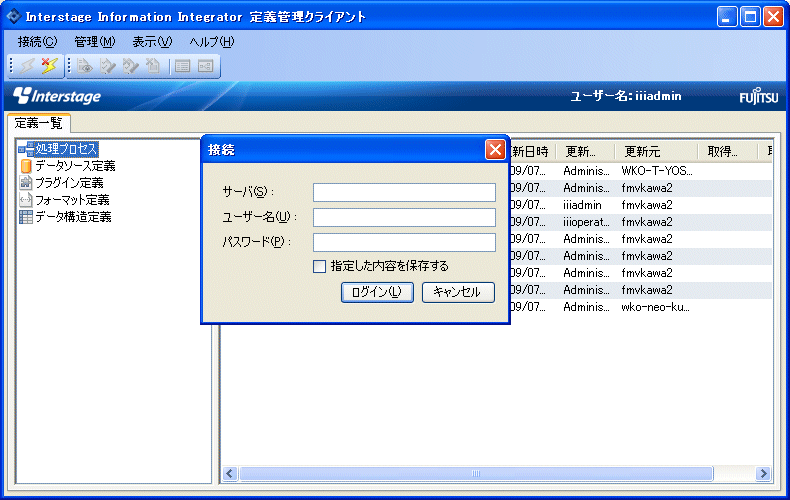Click the view definition eye icon
This screenshot has height=500, width=790.
point(85,66)
